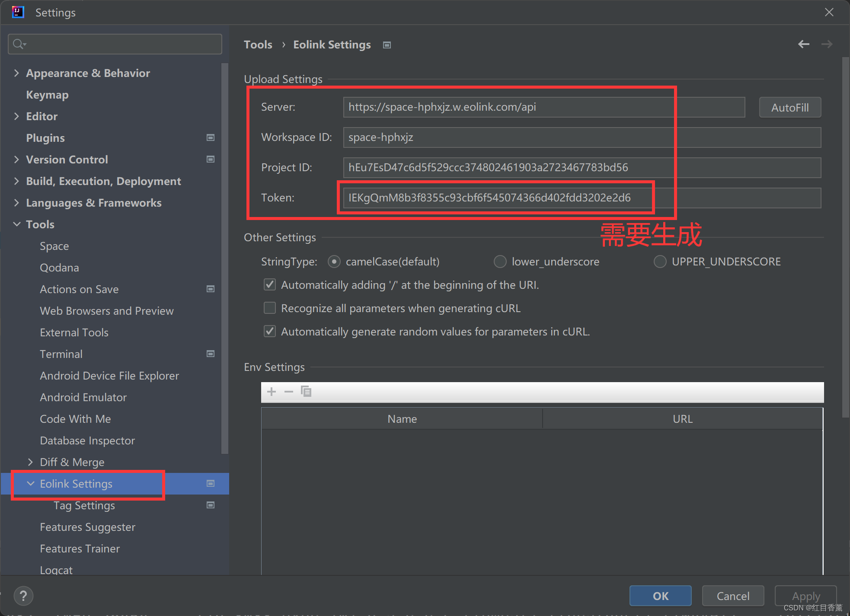The height and width of the screenshot is (616, 850).
Task: Uncheck Automatically adding '/' at URI beginning
Action: point(269,284)
